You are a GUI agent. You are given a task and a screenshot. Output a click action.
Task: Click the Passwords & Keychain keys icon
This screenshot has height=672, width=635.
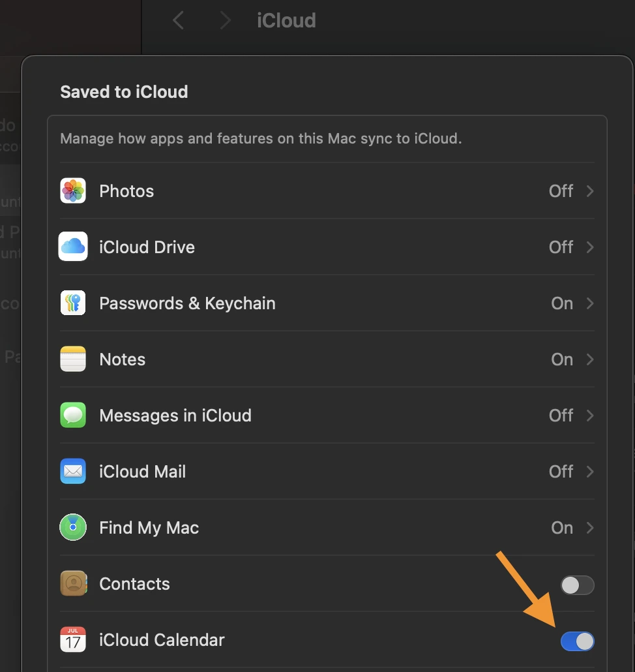pyautogui.click(x=73, y=303)
